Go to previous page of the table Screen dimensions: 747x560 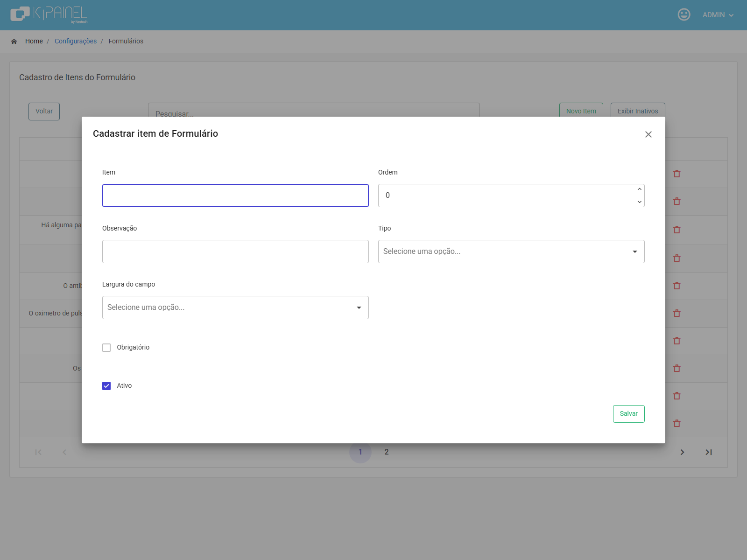(x=64, y=452)
